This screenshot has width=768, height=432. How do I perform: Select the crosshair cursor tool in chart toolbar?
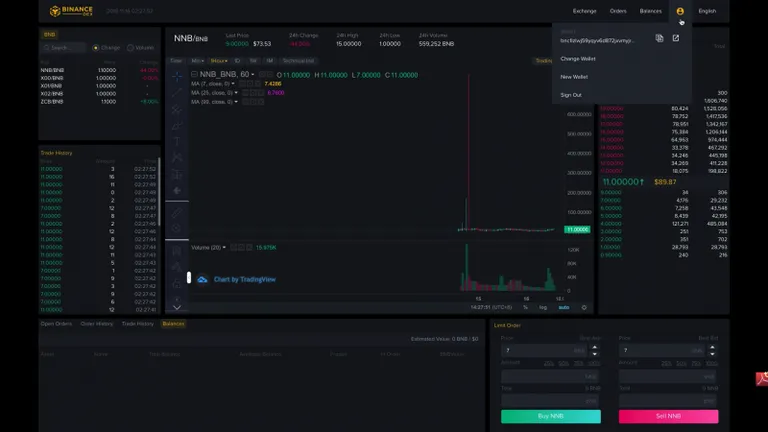177,76
